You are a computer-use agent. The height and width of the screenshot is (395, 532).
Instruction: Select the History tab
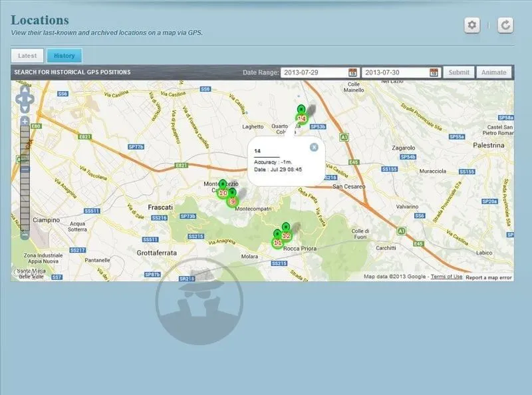pos(64,56)
